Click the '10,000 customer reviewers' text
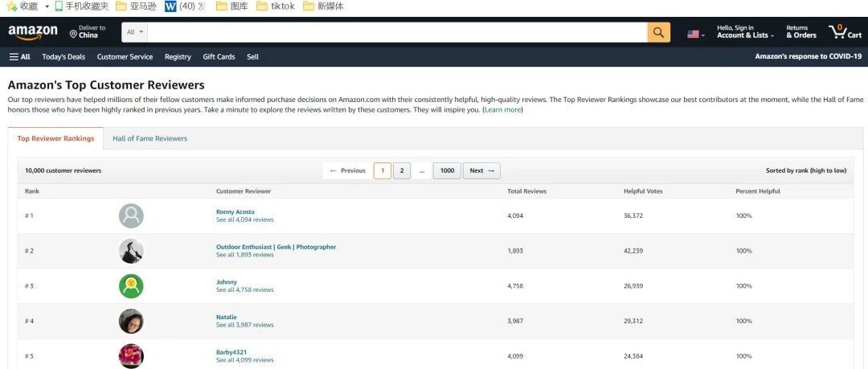 (x=63, y=170)
